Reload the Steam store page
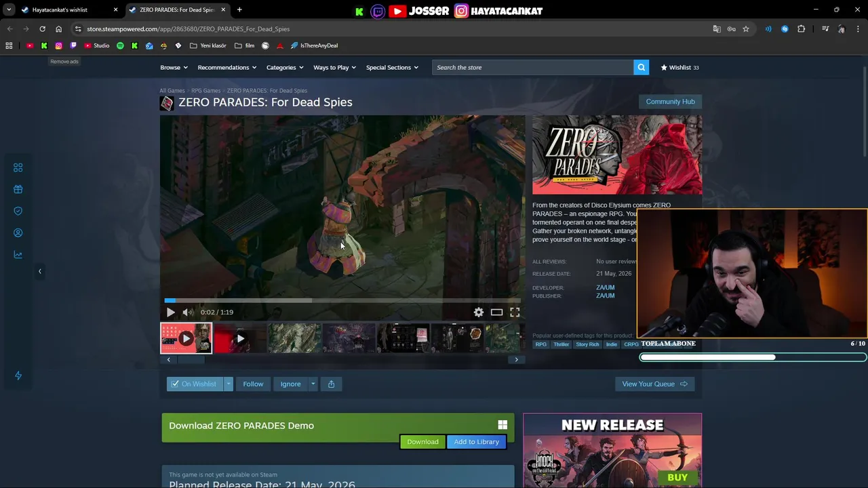868x488 pixels. 42,29
